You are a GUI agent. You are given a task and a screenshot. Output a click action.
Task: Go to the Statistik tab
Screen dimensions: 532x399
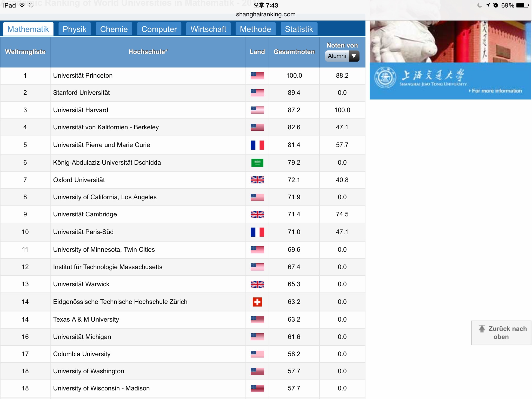(299, 29)
